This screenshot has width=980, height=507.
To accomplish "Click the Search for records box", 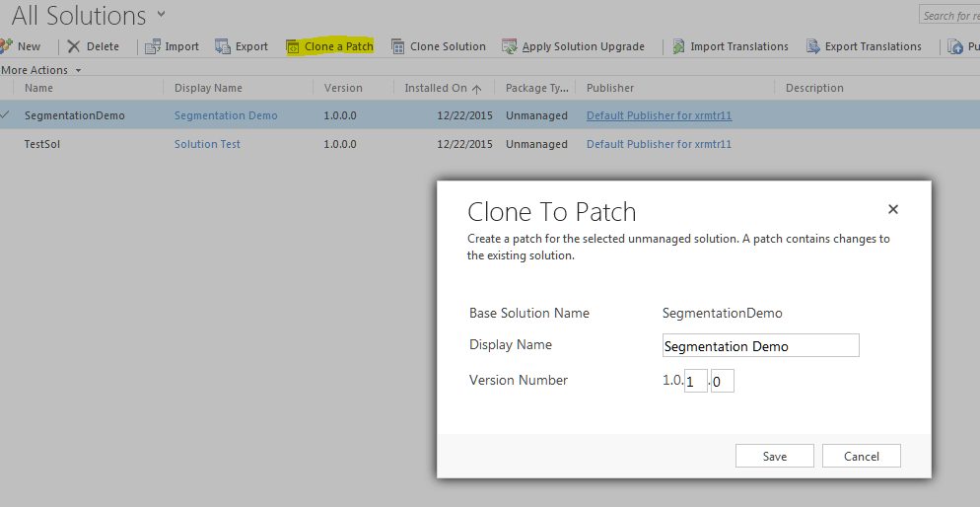I will (x=949, y=15).
